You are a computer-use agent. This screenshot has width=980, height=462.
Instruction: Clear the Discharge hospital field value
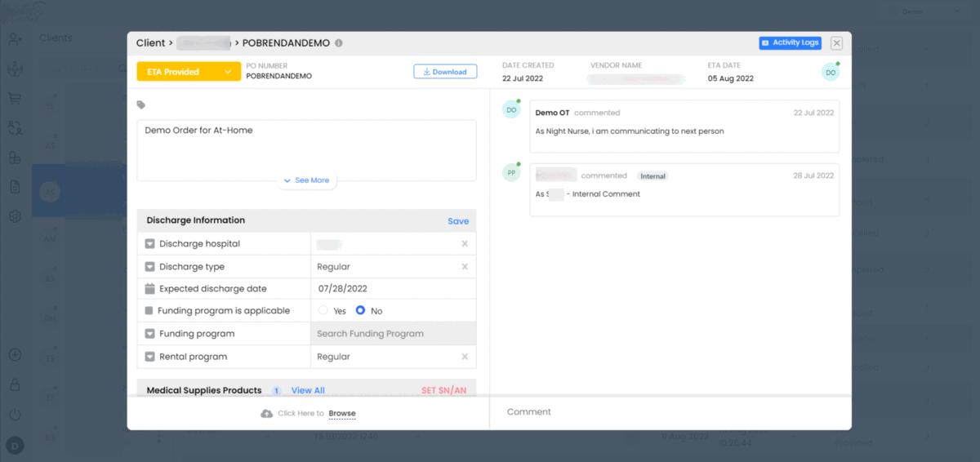465,244
